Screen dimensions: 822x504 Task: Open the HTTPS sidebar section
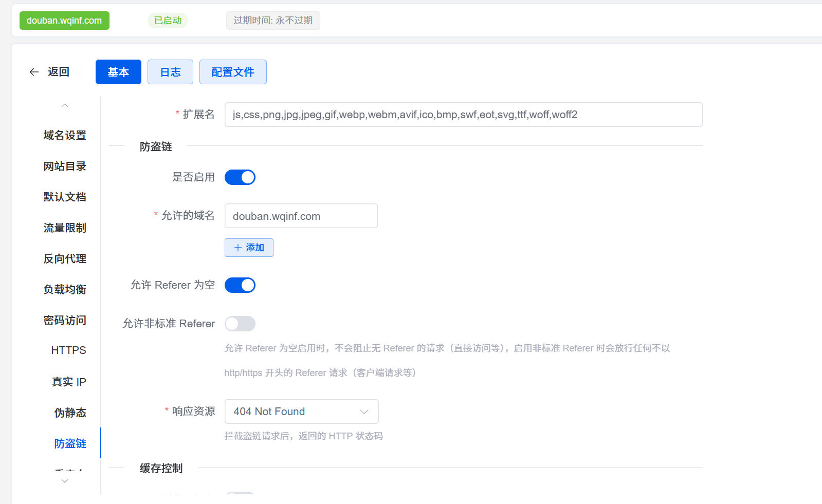(x=68, y=350)
